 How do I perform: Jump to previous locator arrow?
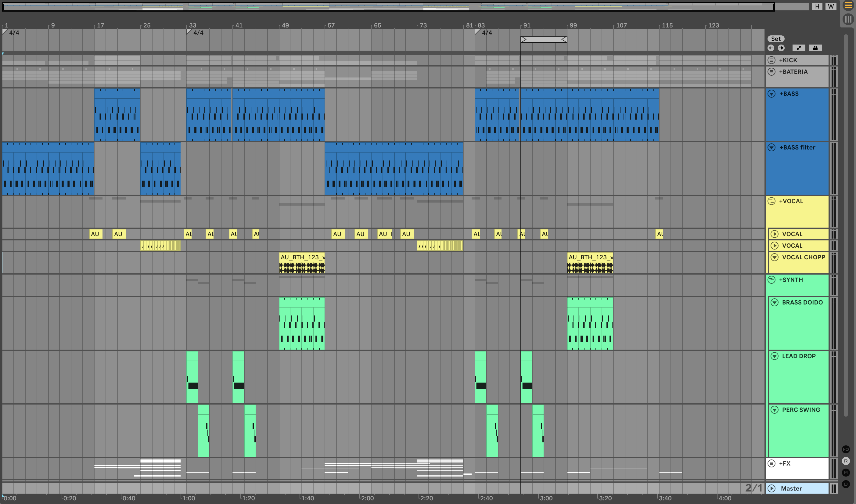coord(771,48)
